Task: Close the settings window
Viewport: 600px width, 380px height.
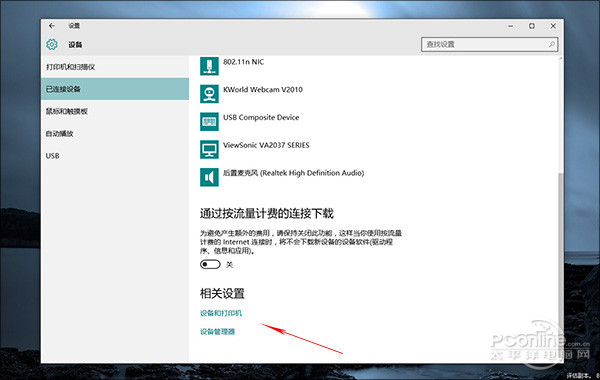Action: 553,26
